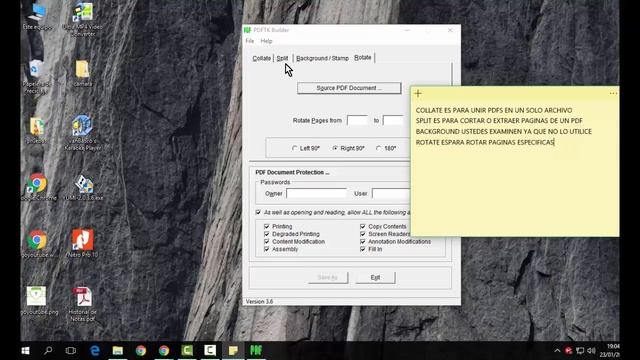Open the volume control in tray
Screen dimensions: 640x360
591,351
